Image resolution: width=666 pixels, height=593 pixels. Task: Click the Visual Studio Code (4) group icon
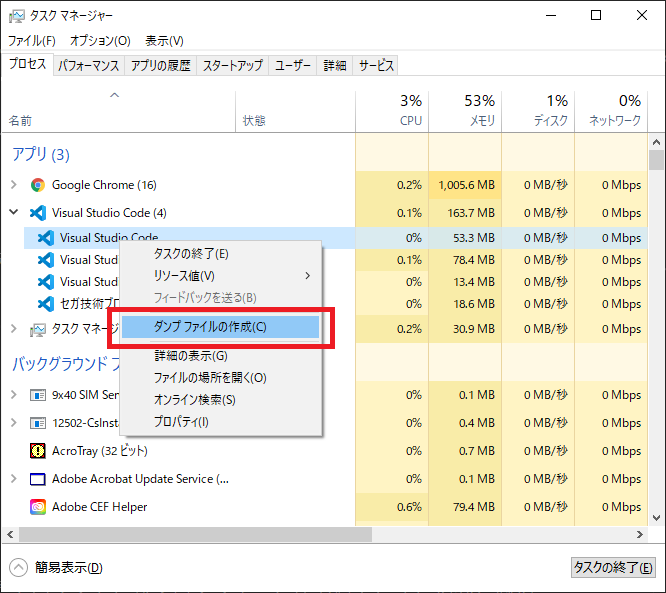[38, 213]
